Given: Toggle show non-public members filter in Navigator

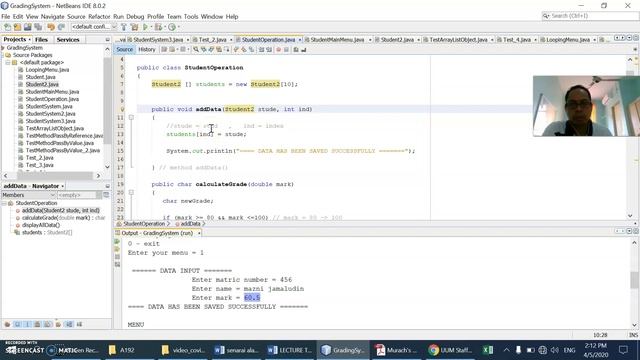Looking at the screenshot, I should coord(38,324).
